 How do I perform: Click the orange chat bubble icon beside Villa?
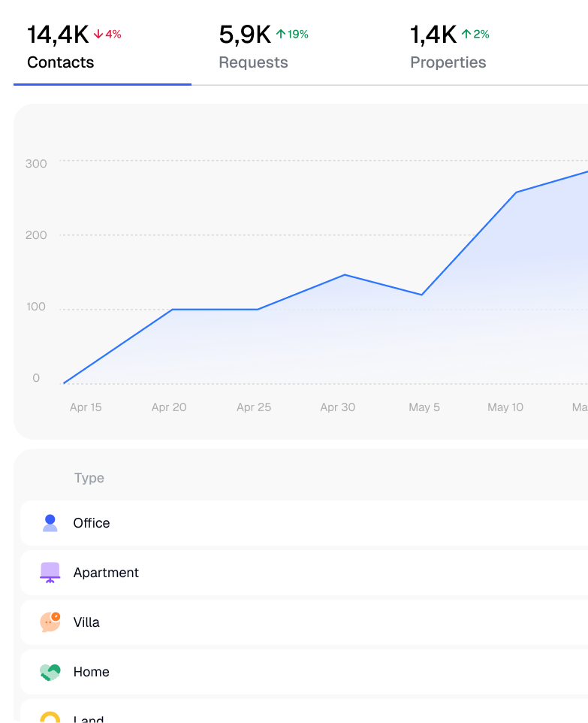click(50, 622)
